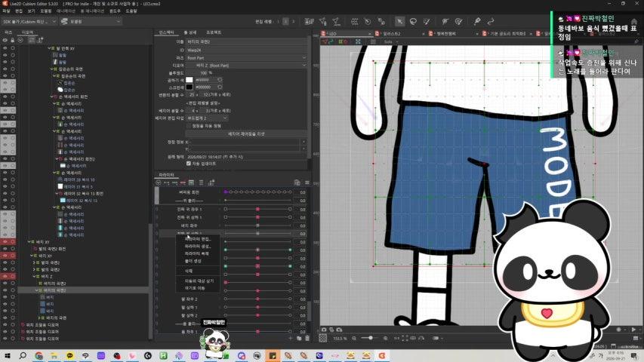Toggle visibility of 손 액세서리 회전
Screen dimensions: 644x362
tap(5, 97)
